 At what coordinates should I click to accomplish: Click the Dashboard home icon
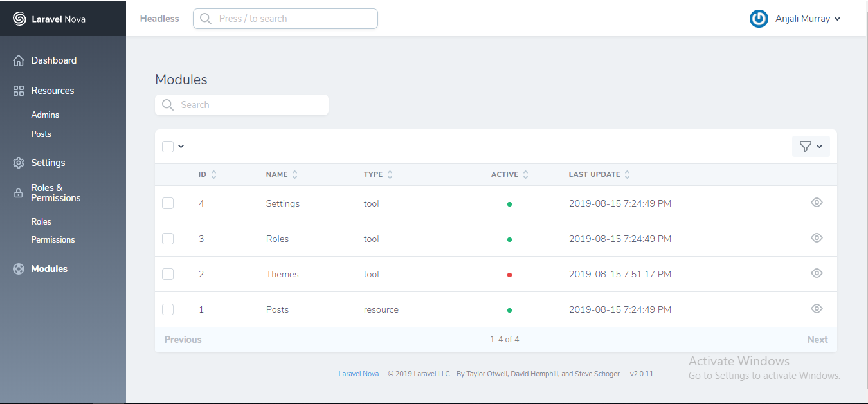coord(19,60)
